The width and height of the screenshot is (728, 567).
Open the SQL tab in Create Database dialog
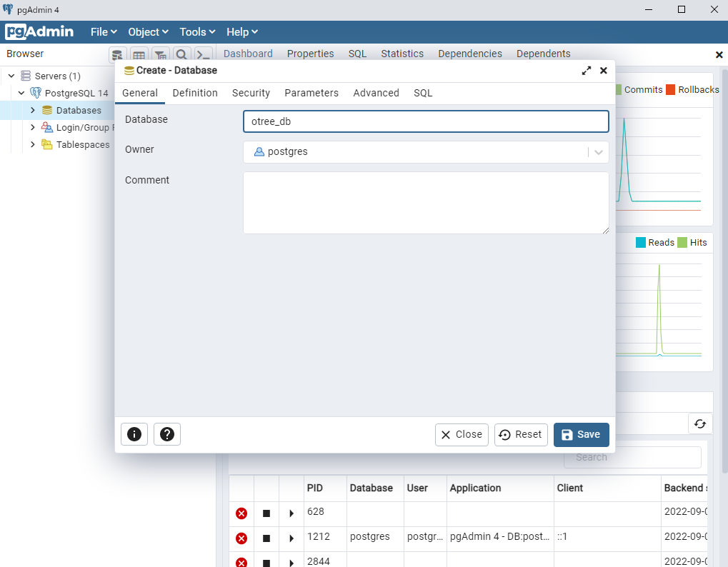pos(423,93)
